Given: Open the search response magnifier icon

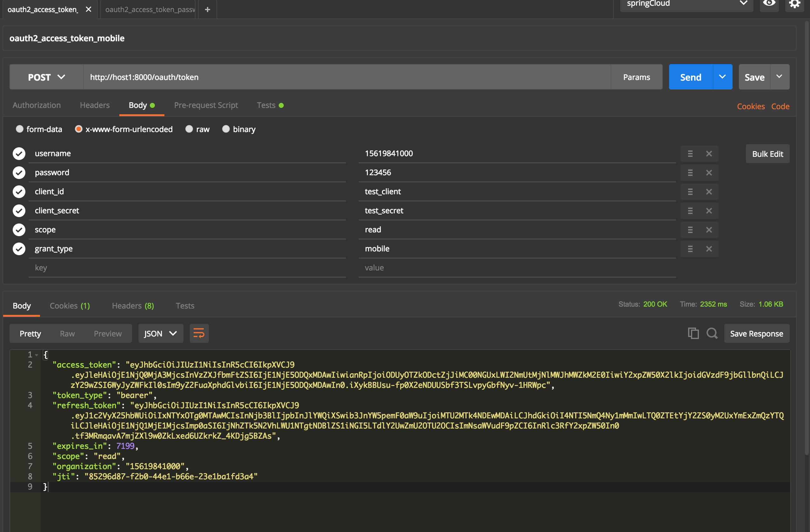Looking at the screenshot, I should click(712, 333).
